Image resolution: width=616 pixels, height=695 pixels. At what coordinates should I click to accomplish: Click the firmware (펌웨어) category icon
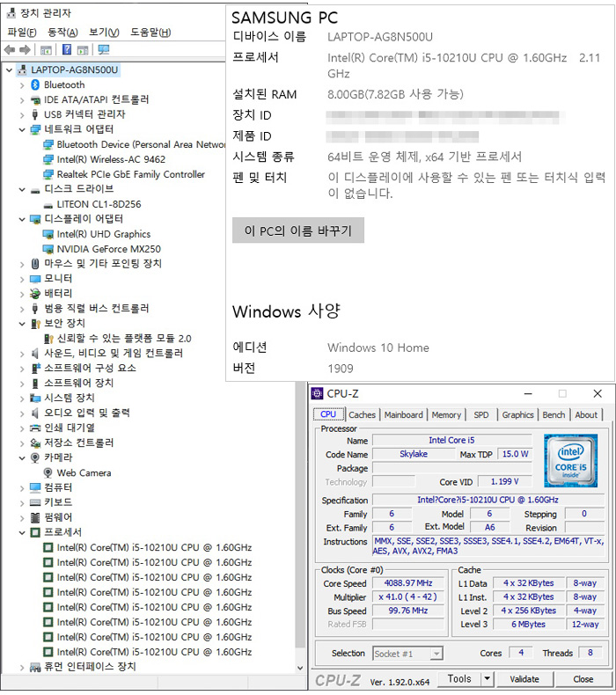[35, 517]
